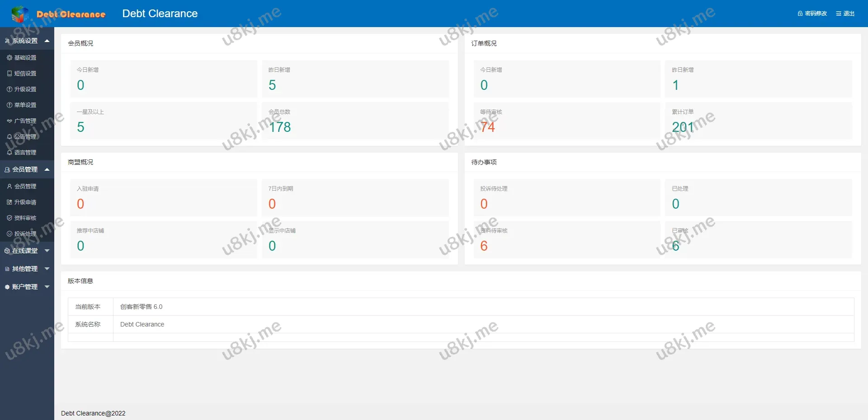Click the grid icon beside 升级申请
This screenshot has width=868, height=420.
coord(9,202)
